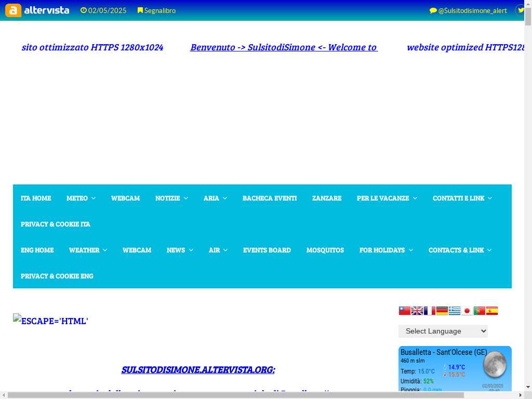Screen dimensions: 532x399
Task: Select the Portuguese flag translation
Action: (480, 311)
